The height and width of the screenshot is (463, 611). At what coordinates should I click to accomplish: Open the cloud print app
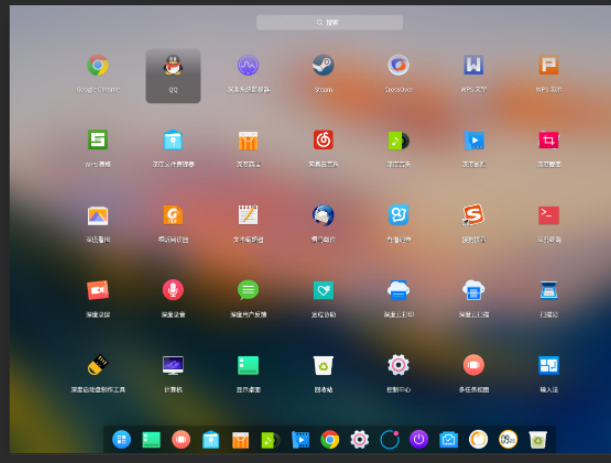coord(398,290)
